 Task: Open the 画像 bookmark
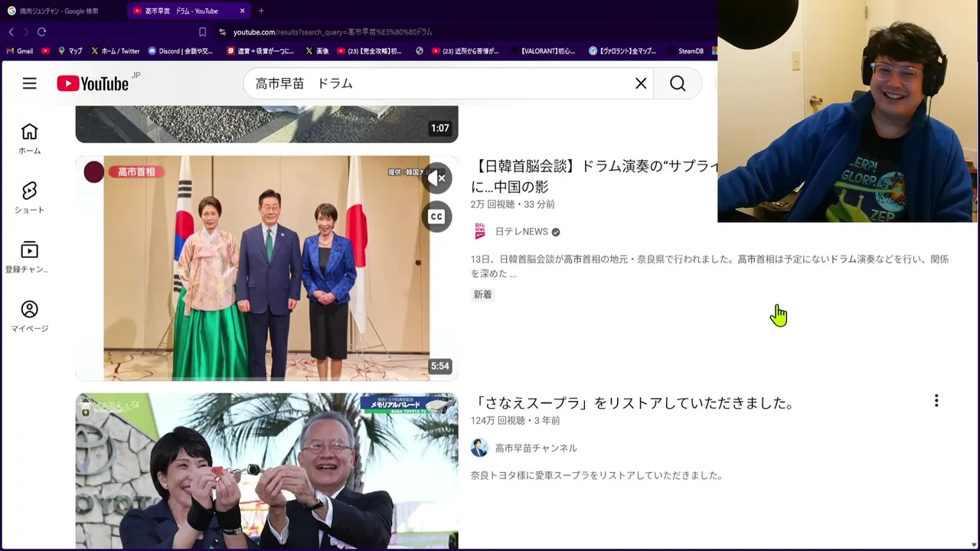[x=317, y=51]
